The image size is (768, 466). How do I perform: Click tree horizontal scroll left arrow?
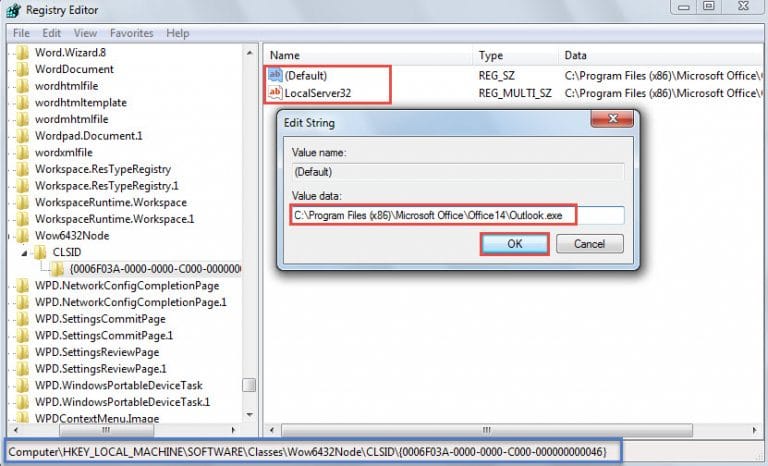(16, 430)
